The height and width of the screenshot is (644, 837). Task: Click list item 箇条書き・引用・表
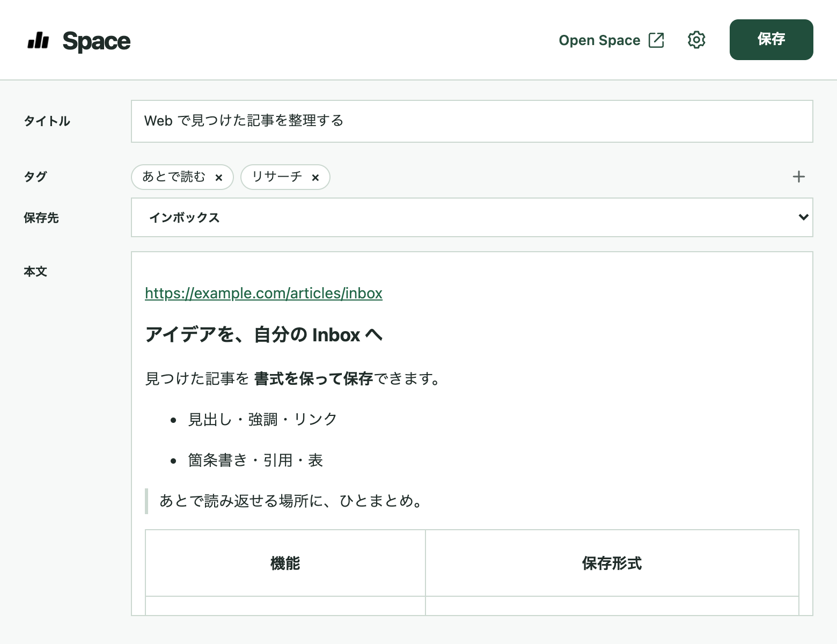(255, 460)
